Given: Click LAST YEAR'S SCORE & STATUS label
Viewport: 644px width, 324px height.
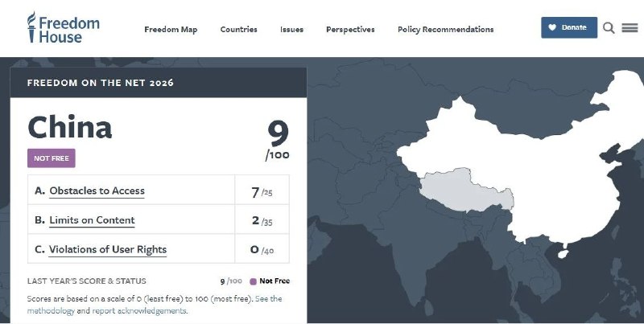Looking at the screenshot, I should pyautogui.click(x=87, y=281).
